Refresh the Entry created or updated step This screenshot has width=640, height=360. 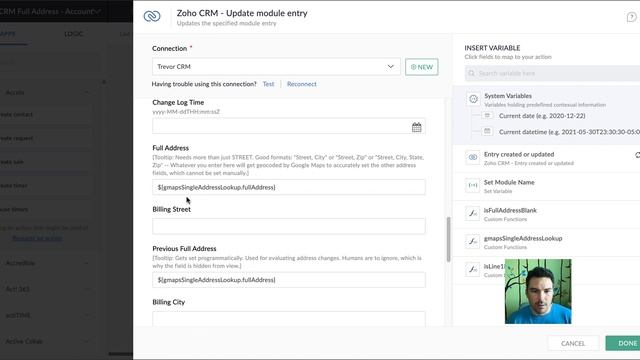point(637,155)
